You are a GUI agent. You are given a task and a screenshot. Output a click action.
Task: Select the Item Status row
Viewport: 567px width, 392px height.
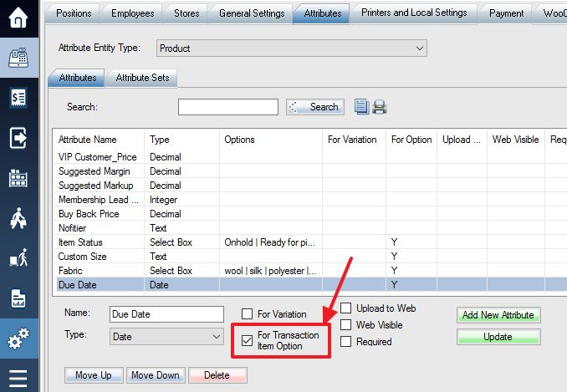pyautogui.click(x=309, y=242)
